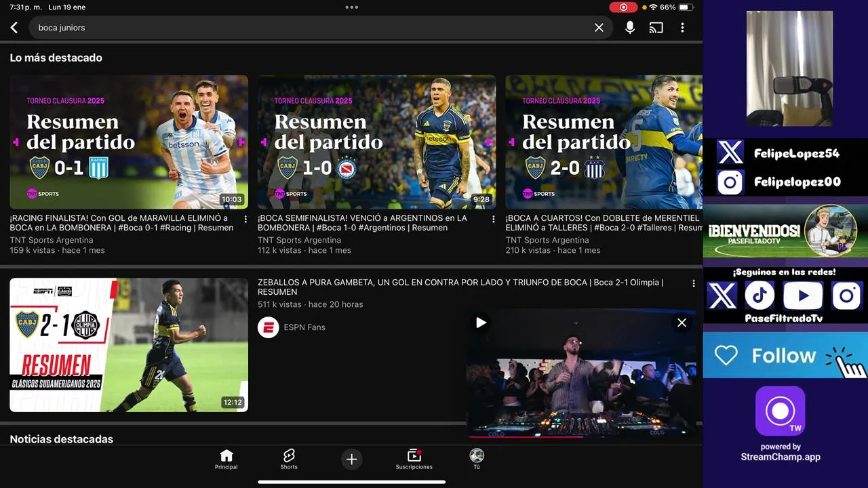Open the ESPN Fans channel avatar

click(x=269, y=327)
